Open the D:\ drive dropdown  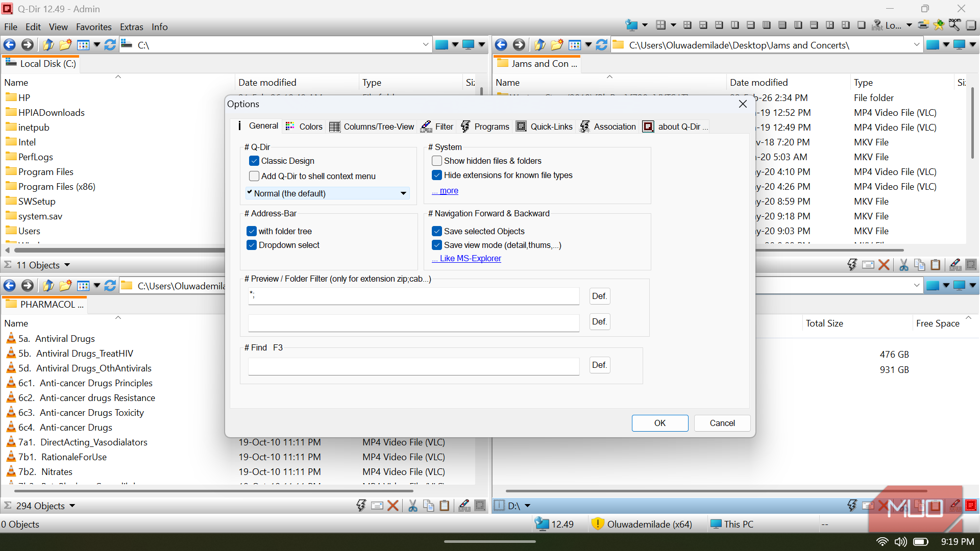pos(527,506)
